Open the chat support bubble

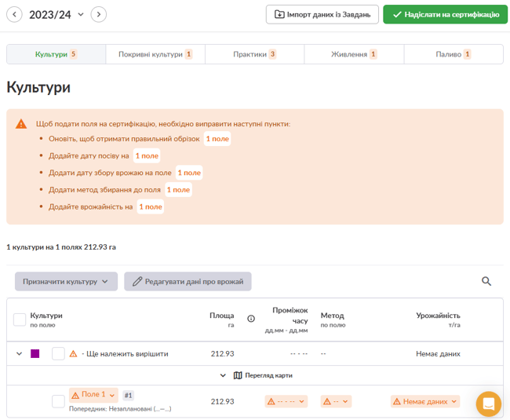pyautogui.click(x=488, y=404)
